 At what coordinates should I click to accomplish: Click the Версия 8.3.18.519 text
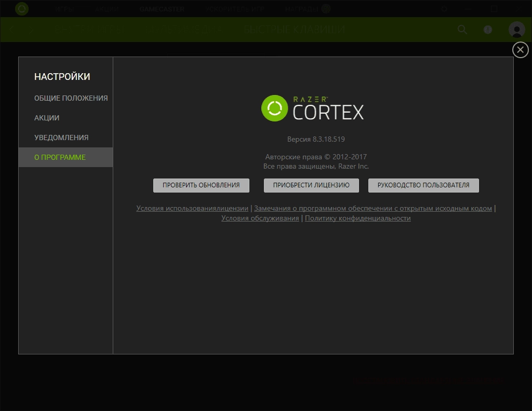(316, 139)
